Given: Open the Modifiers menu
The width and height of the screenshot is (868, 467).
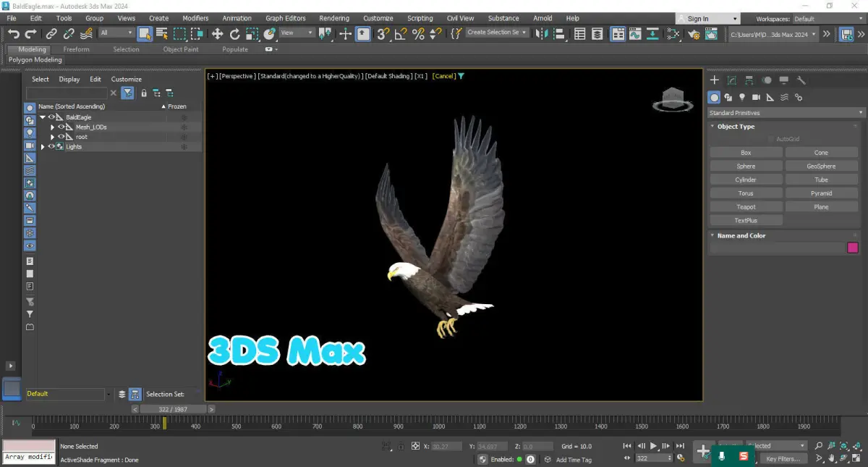Looking at the screenshot, I should (x=195, y=18).
